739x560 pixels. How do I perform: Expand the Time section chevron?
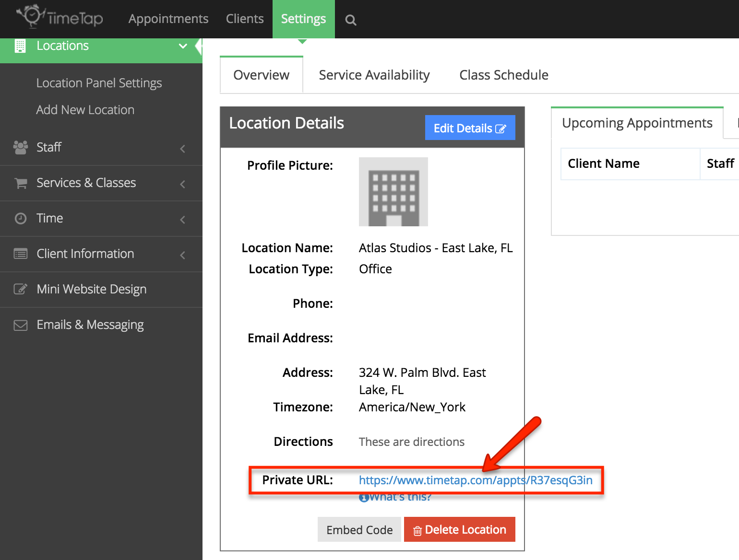(183, 220)
